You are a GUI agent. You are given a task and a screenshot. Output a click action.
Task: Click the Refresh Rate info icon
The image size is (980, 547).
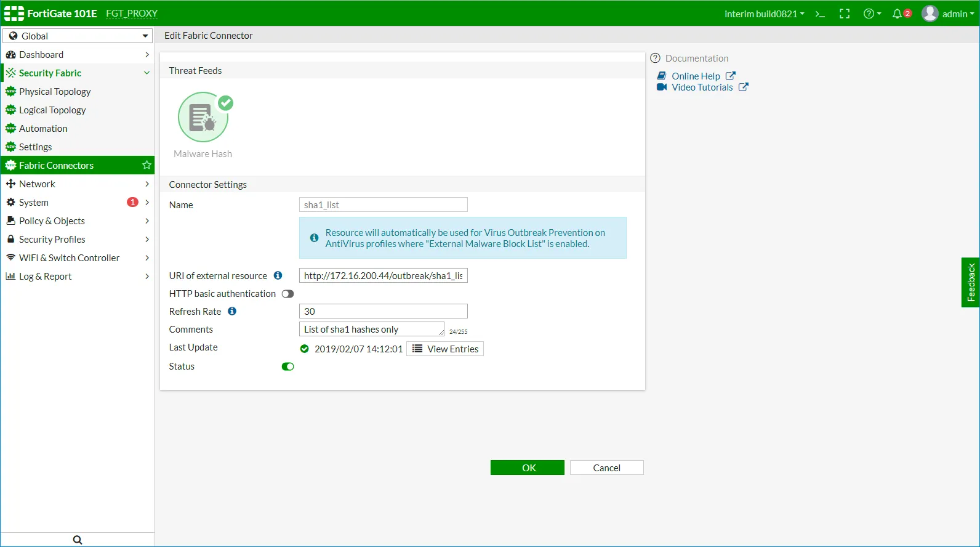[x=232, y=311]
